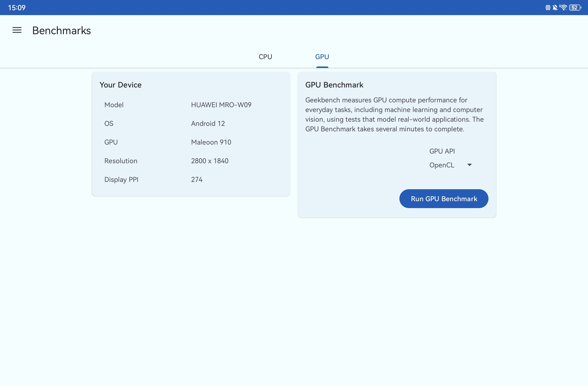Image resolution: width=588 pixels, height=386 pixels.
Task: Select the Android 12 OS value
Action: coord(208,123)
